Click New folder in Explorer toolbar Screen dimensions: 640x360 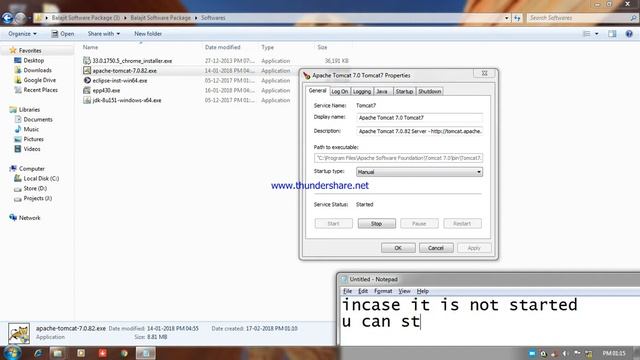[148, 34]
